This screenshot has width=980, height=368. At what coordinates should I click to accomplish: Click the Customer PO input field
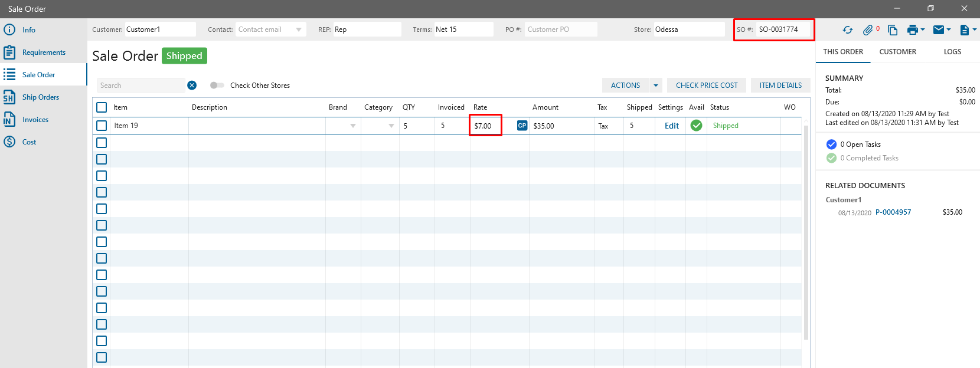tap(560, 29)
